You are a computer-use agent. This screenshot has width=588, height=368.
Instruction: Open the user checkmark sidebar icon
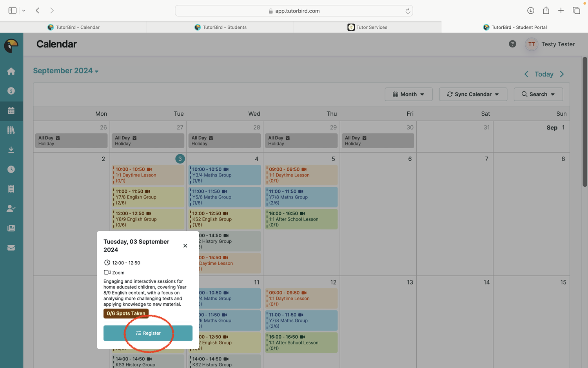11,208
